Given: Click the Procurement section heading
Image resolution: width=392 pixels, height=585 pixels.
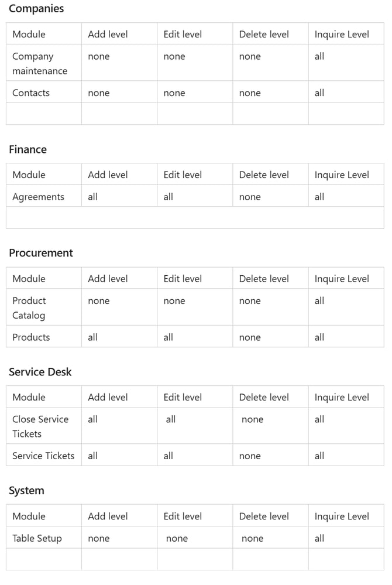Looking at the screenshot, I should tap(41, 253).
